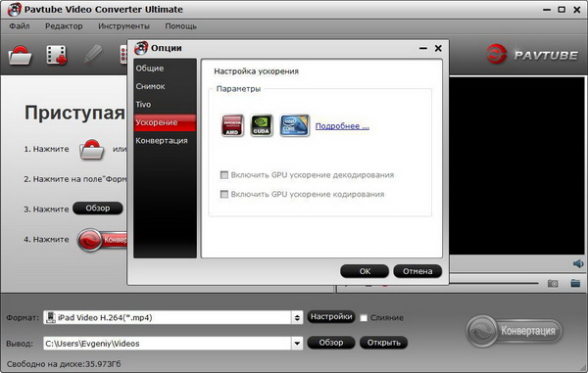
Task: Switch to the Конвертация options tab
Action: pyautogui.click(x=165, y=140)
